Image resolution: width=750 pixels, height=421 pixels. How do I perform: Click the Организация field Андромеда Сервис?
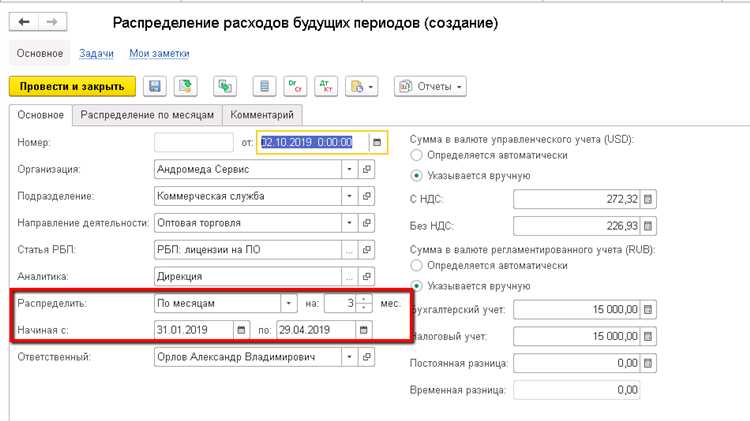pos(248,169)
